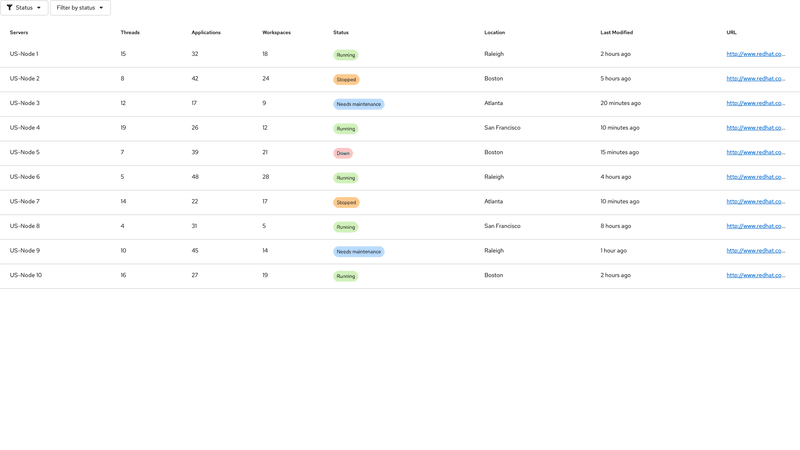
Task: Click the filter funnel icon beside Status
Action: 10,8
